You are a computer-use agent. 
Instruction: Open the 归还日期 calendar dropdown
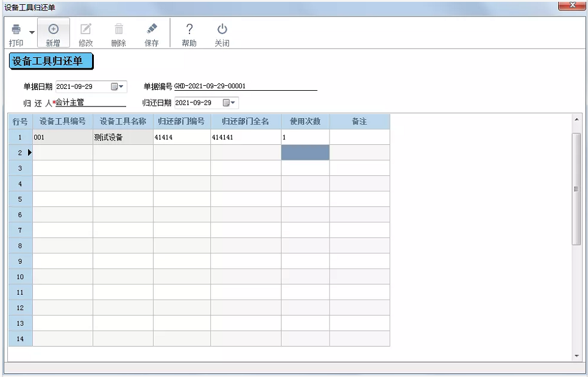(x=229, y=103)
